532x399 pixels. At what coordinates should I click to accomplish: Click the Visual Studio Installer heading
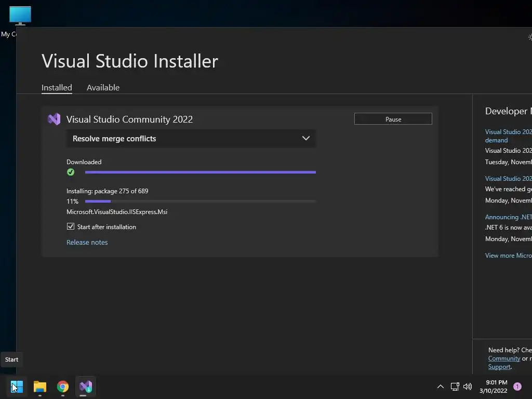click(x=130, y=61)
